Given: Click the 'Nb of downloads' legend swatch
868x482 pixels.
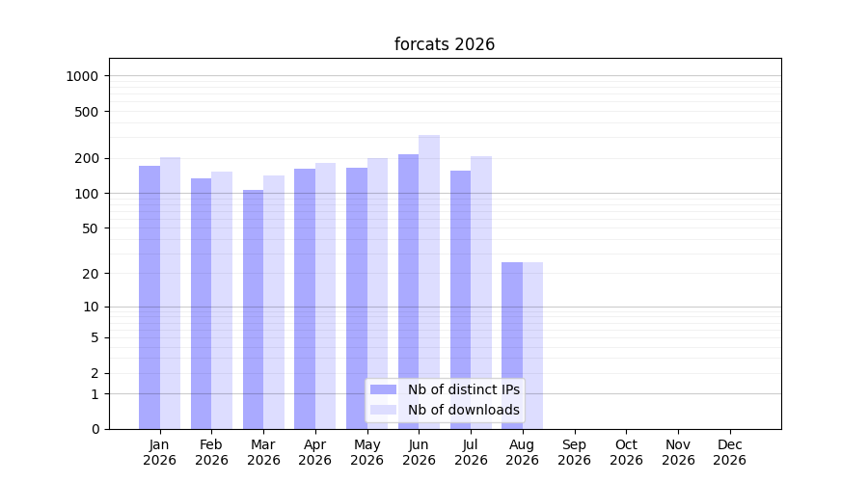Looking at the screenshot, I should click(383, 410).
